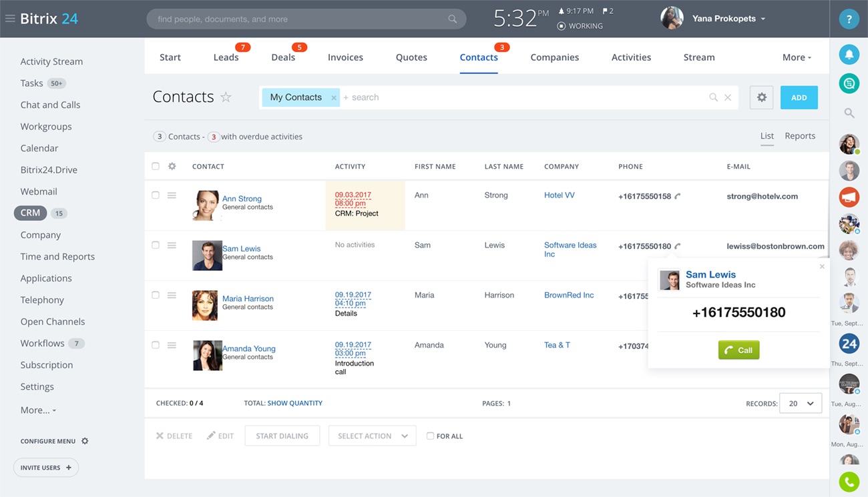Screen dimensions: 868x497
Task: Open the hamburger menu beside Bitrix 24 logo
Action: point(10,19)
